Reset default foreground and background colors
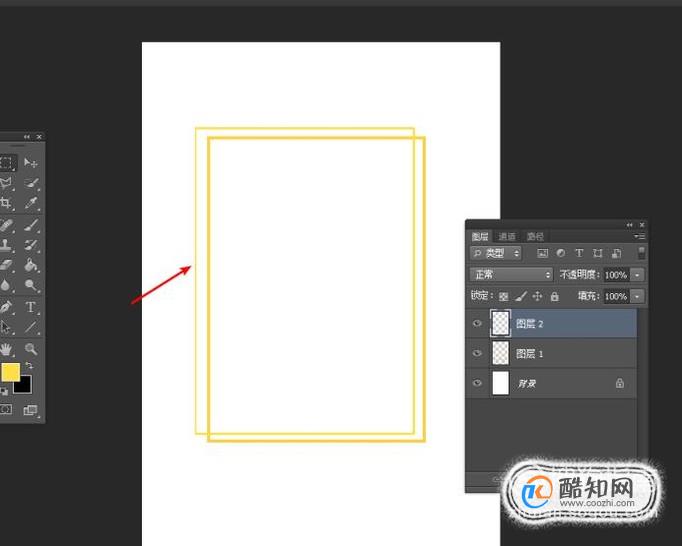682x546 pixels. click(x=4, y=392)
